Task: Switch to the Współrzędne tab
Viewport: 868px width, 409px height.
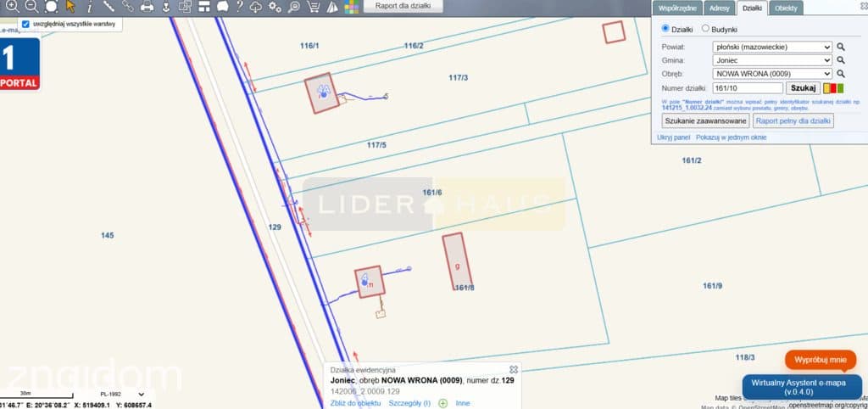Action: (x=677, y=8)
